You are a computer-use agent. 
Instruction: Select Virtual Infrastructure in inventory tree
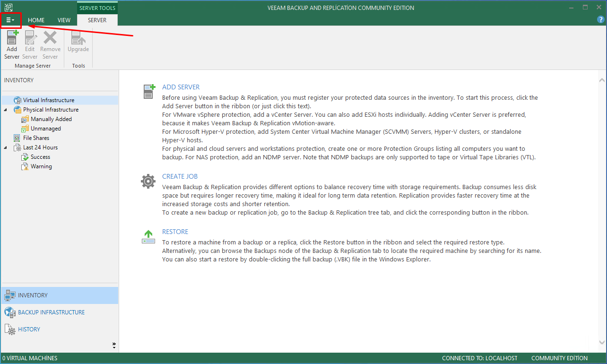tap(48, 100)
